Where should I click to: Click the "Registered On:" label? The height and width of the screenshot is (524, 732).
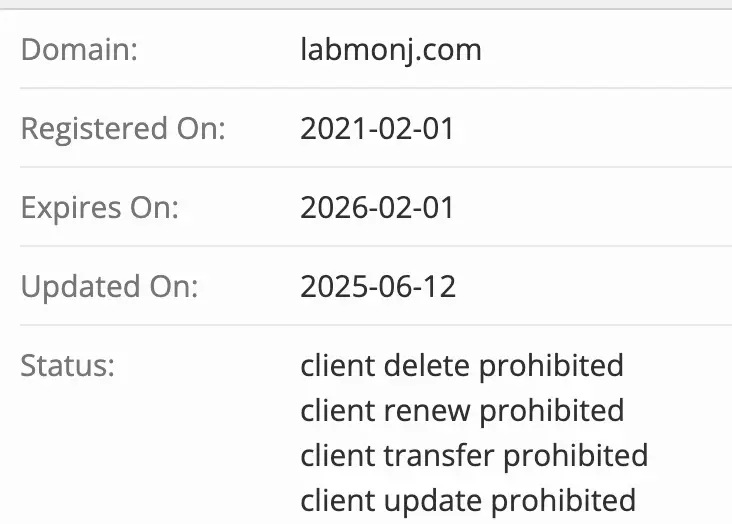pos(123,129)
